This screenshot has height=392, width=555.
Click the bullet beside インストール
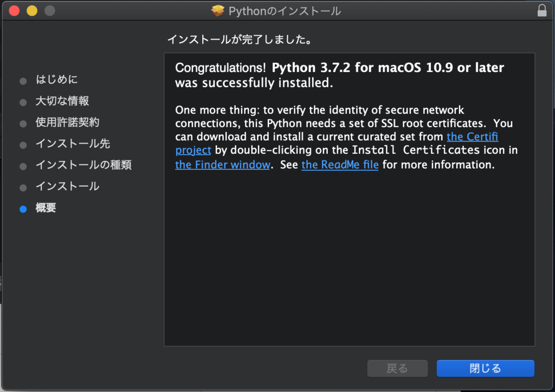pos(22,187)
